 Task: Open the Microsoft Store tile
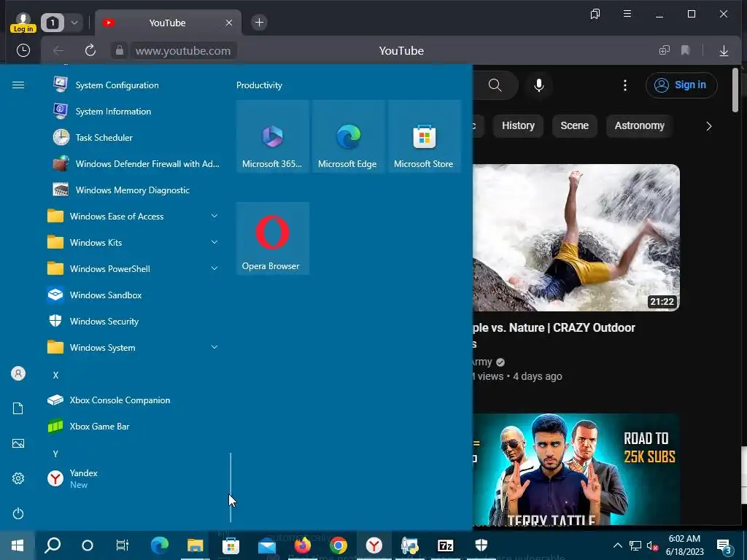[x=425, y=136]
